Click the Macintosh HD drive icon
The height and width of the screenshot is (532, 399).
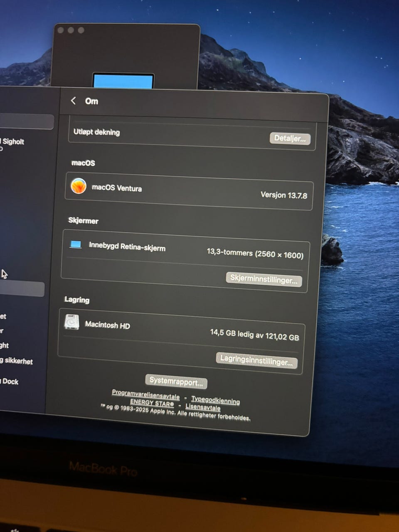pyautogui.click(x=72, y=322)
